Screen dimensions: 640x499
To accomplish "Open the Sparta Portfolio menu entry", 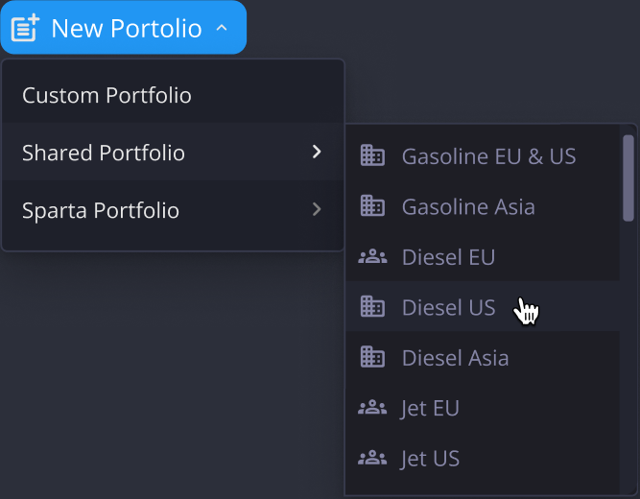I will [x=101, y=211].
